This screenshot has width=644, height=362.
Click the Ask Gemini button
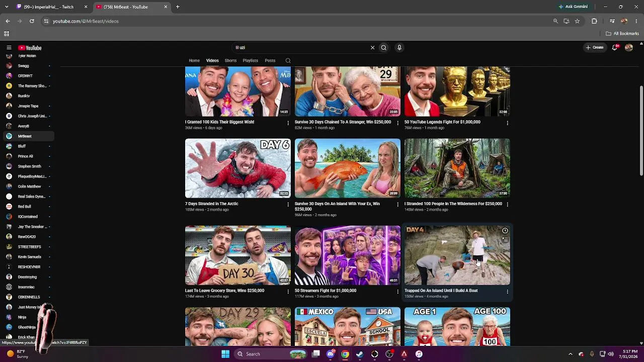pos(573,7)
